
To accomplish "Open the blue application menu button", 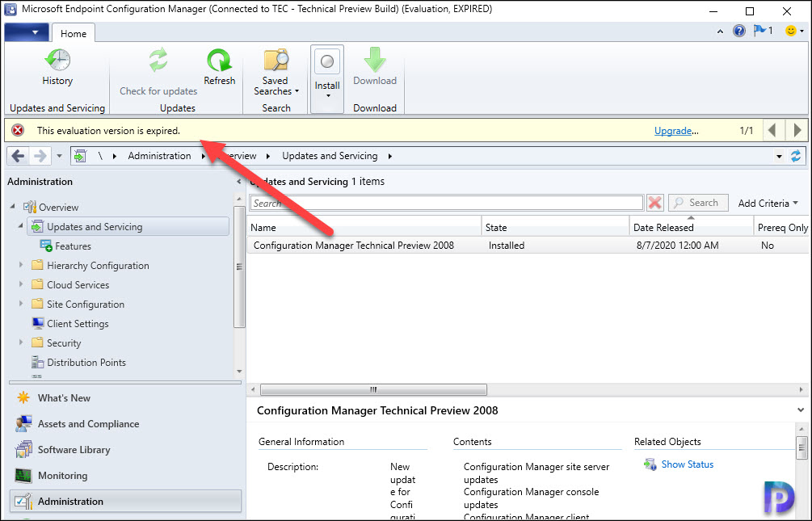I will pyautogui.click(x=27, y=32).
